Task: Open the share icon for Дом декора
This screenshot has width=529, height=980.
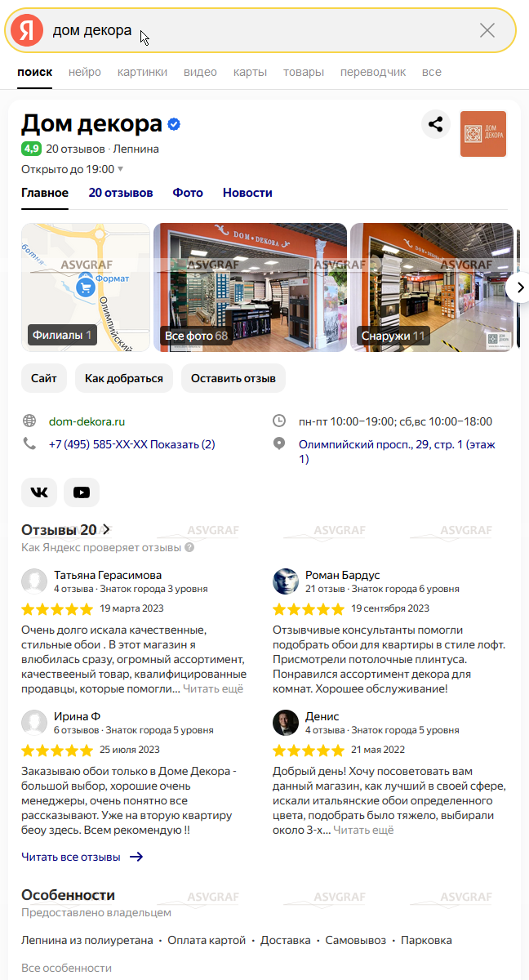Action: coord(437,125)
